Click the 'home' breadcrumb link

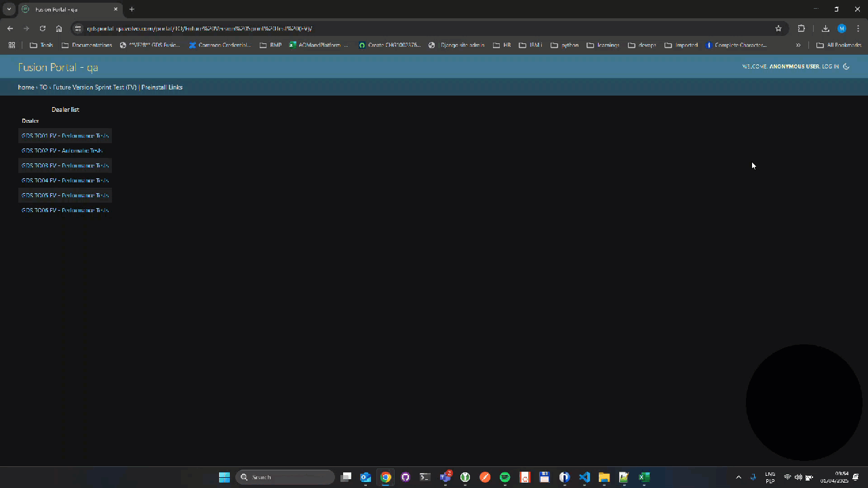click(x=26, y=87)
